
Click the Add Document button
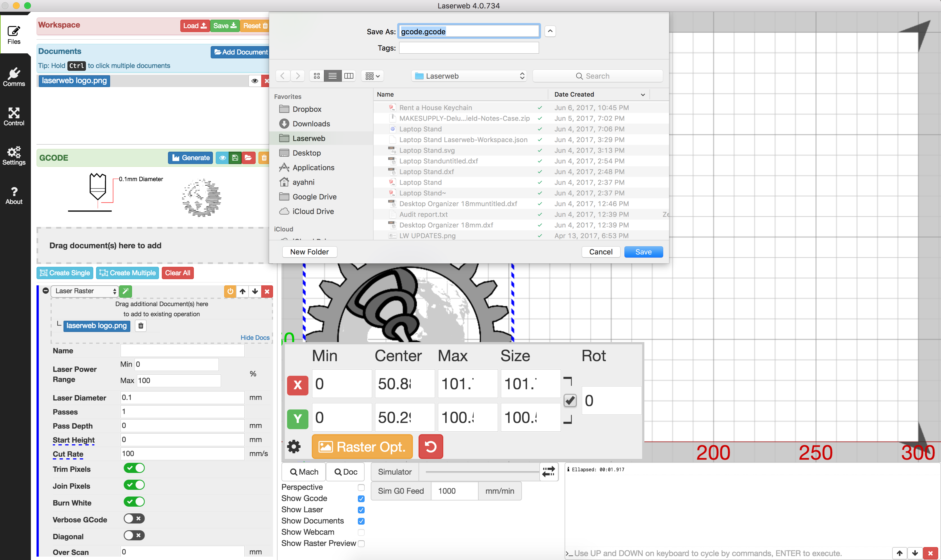[x=240, y=52]
